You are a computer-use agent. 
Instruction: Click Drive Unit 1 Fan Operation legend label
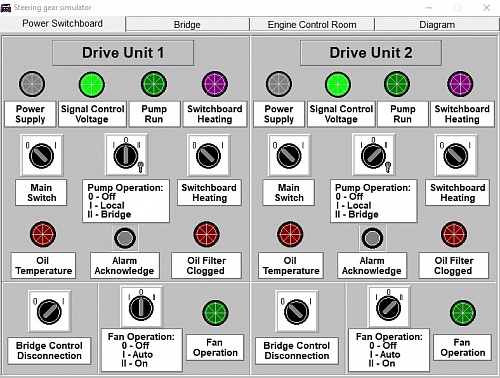(x=142, y=350)
